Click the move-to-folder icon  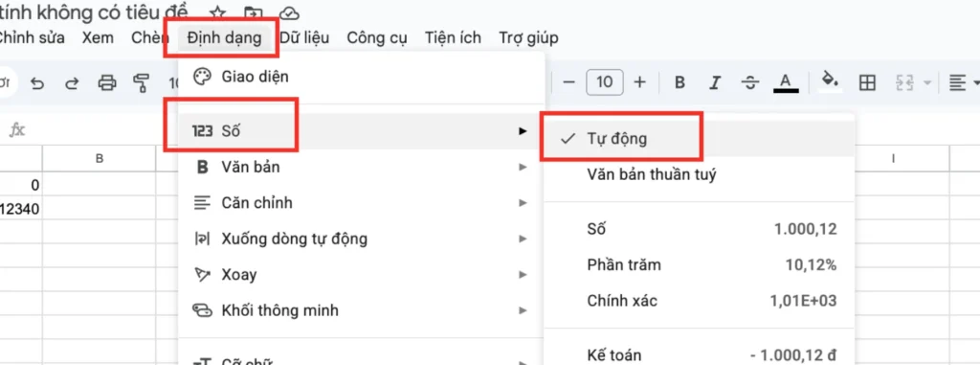253,12
